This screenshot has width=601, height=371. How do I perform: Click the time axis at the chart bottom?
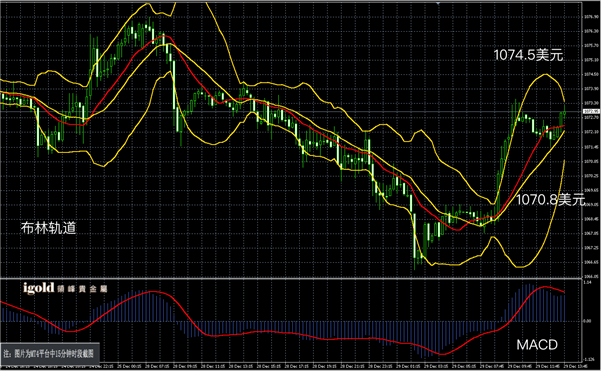pos(291,367)
